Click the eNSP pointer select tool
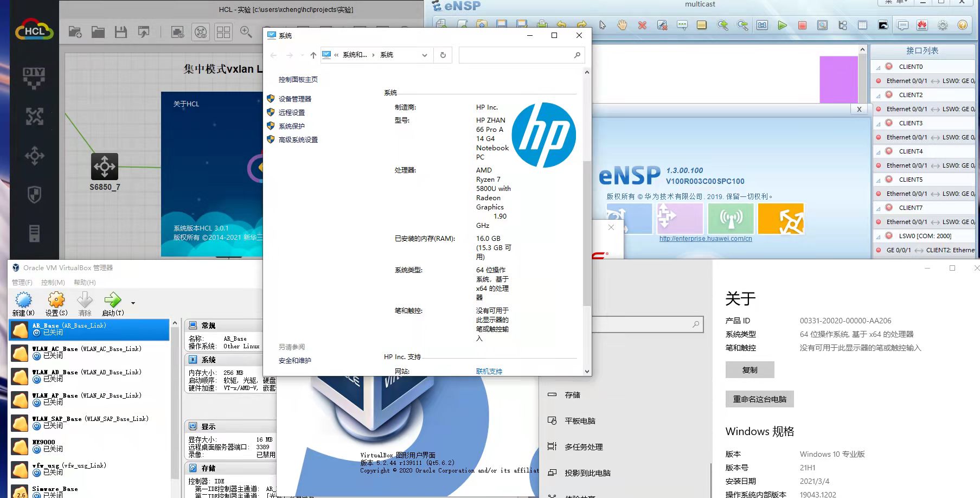Image resolution: width=980 pixels, height=498 pixels. 602,25
